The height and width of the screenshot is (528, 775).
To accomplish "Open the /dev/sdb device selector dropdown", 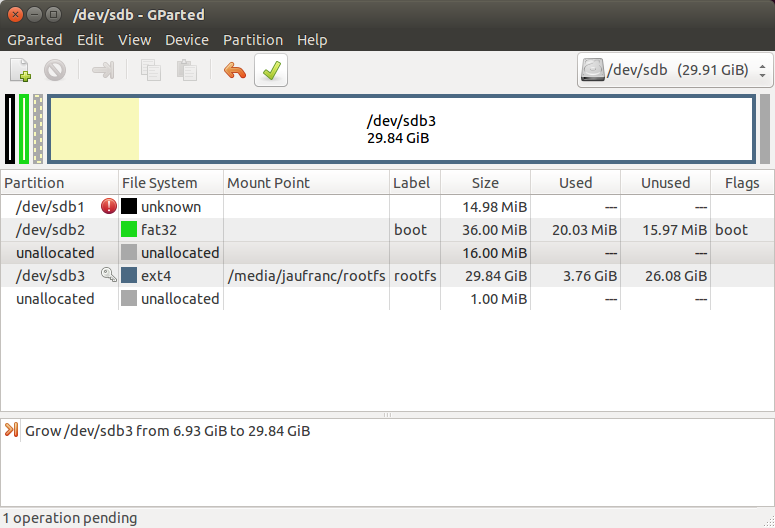I will (x=675, y=70).
